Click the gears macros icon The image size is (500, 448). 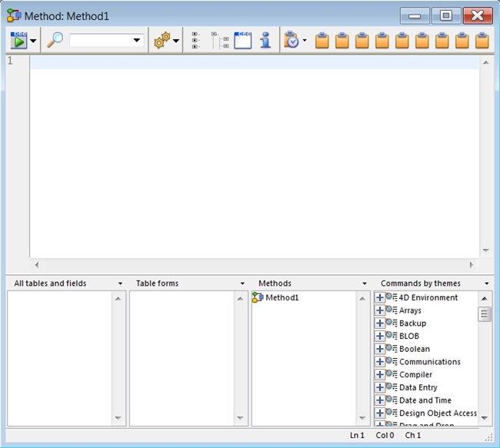162,41
